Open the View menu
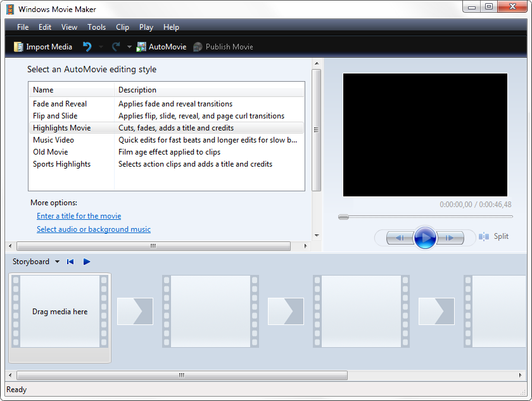Image resolution: width=532 pixels, height=401 pixels. tap(69, 27)
